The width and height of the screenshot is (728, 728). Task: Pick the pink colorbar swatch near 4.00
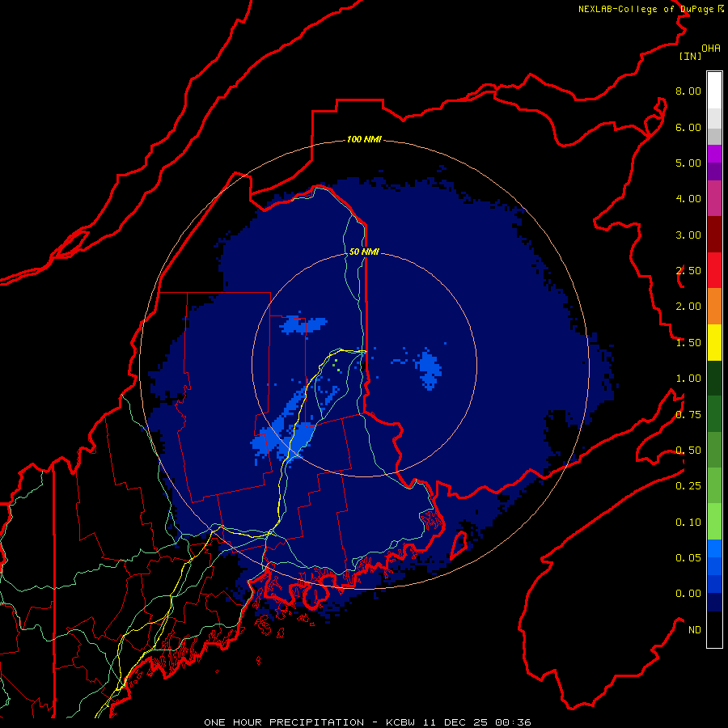pyautogui.click(x=714, y=198)
